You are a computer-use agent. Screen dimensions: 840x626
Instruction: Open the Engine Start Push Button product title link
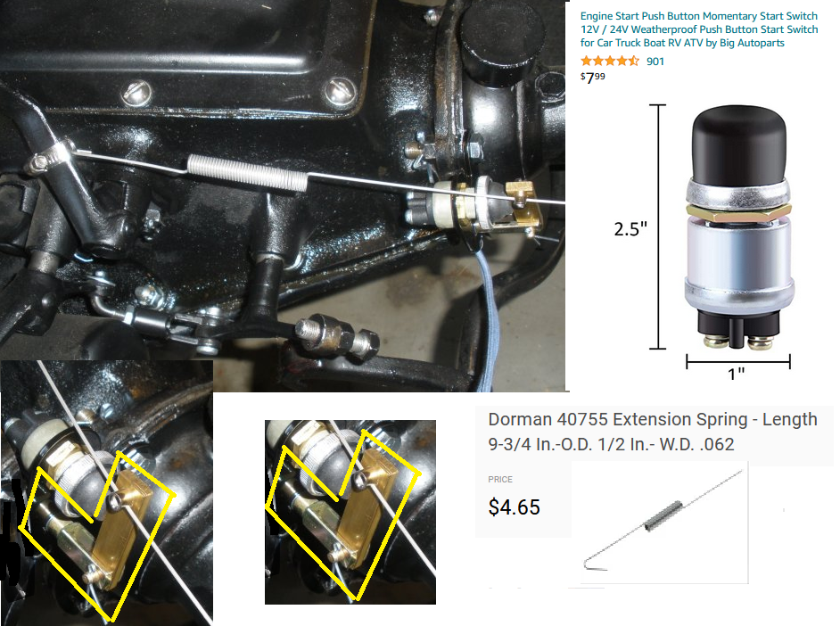(x=699, y=29)
